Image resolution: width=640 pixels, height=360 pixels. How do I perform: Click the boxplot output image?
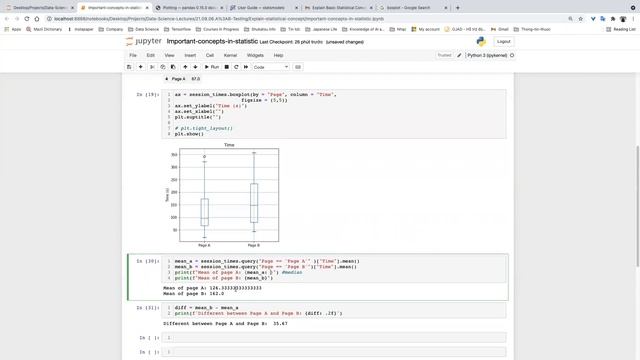(x=222, y=195)
